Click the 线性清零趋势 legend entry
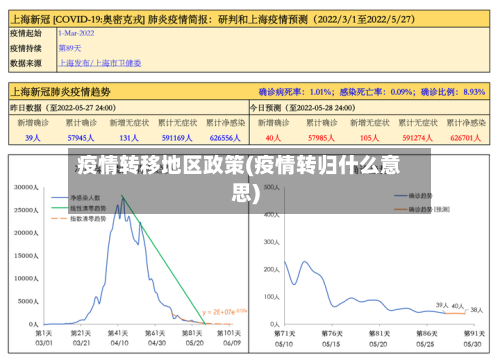Screen dimensions: 500x362 tap(79, 208)
